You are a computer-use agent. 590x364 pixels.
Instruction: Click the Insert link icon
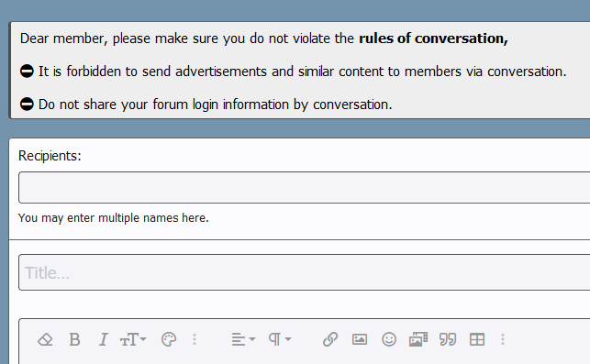coord(330,339)
